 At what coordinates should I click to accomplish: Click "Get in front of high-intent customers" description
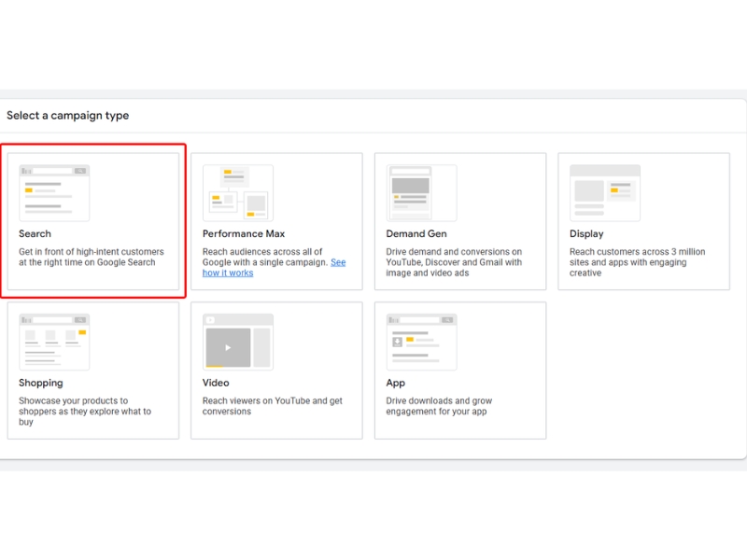92,258
